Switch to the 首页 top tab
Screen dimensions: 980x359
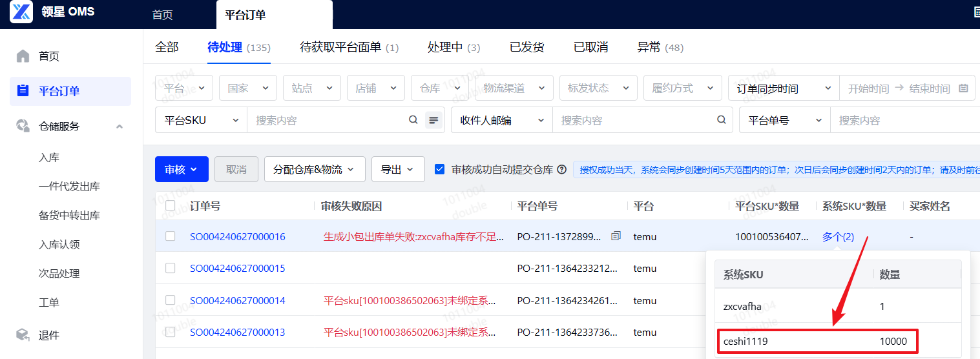[163, 15]
